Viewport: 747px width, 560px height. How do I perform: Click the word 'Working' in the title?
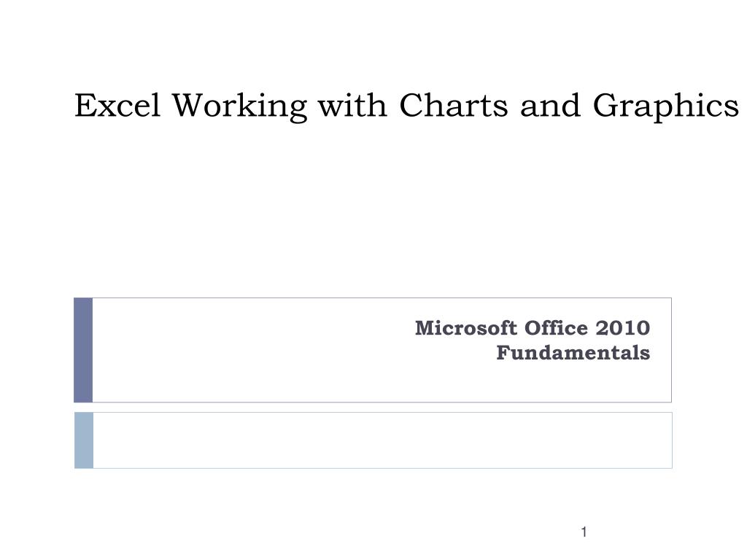(239, 106)
